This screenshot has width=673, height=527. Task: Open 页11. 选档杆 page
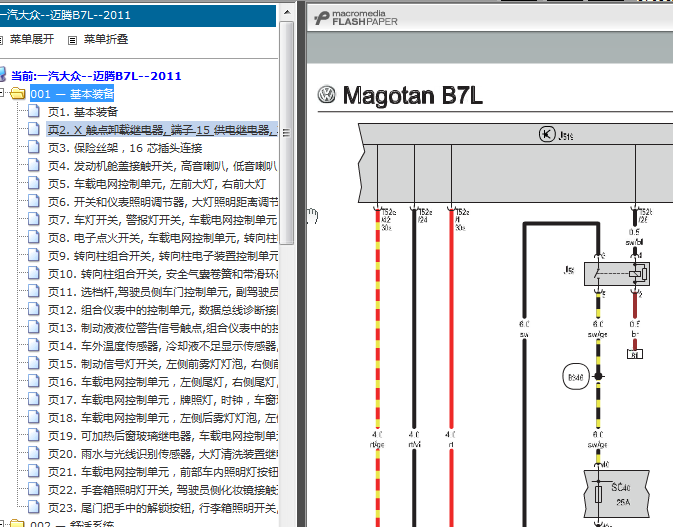tap(163, 292)
